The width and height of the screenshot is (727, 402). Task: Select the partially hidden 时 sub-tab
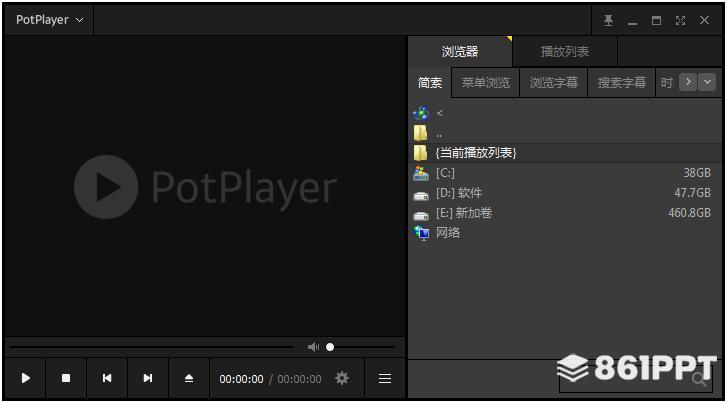point(667,83)
